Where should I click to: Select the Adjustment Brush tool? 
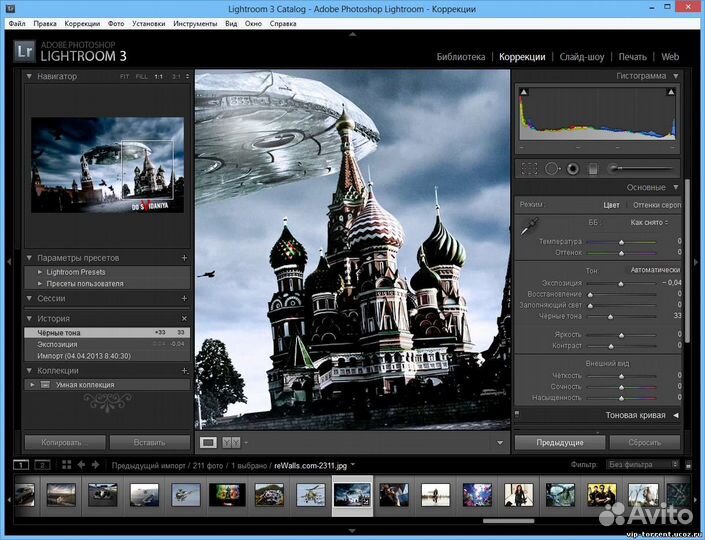641,169
